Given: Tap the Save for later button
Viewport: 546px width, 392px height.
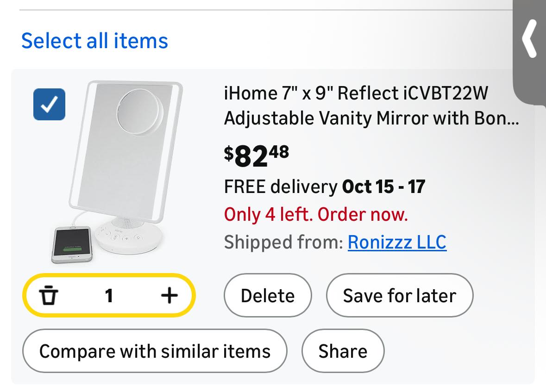Looking at the screenshot, I should click(x=399, y=296).
